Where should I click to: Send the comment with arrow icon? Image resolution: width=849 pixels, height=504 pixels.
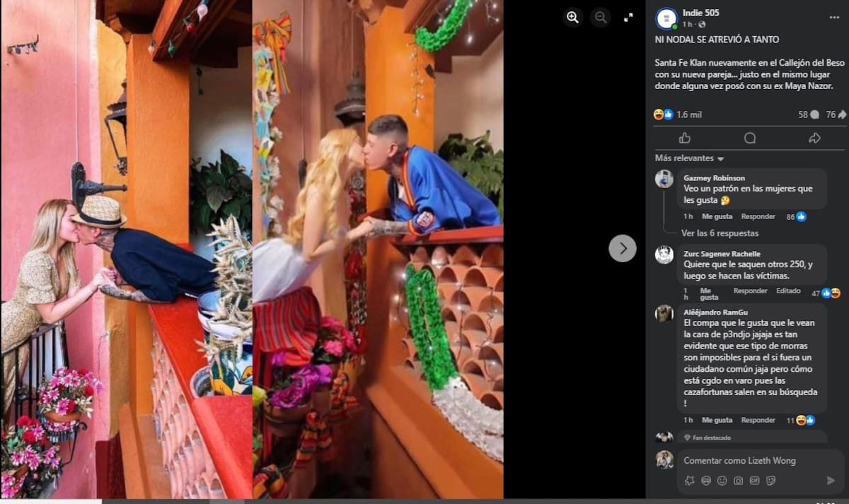[831, 481]
